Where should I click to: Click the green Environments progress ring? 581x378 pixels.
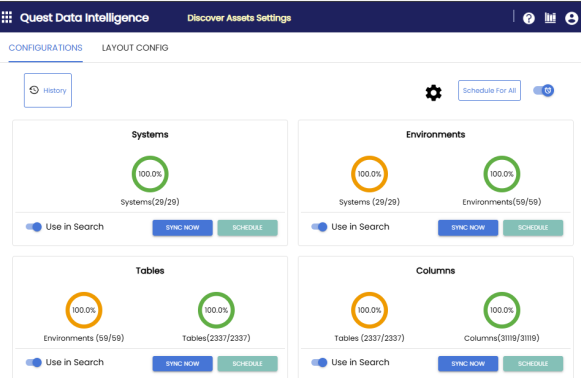tap(502, 174)
